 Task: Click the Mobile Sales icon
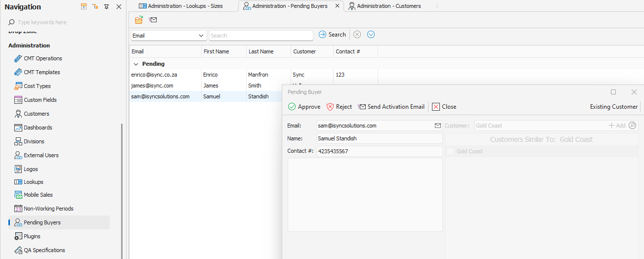click(18, 195)
